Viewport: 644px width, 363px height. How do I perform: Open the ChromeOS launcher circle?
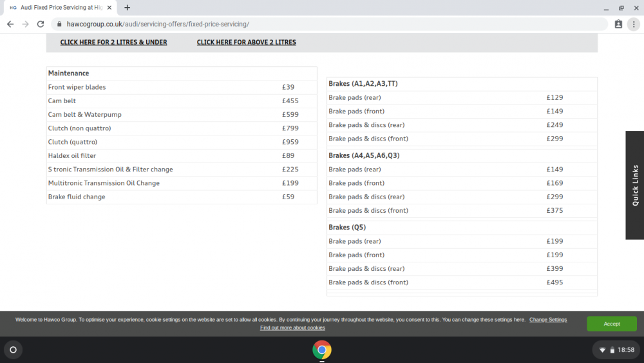(13, 350)
